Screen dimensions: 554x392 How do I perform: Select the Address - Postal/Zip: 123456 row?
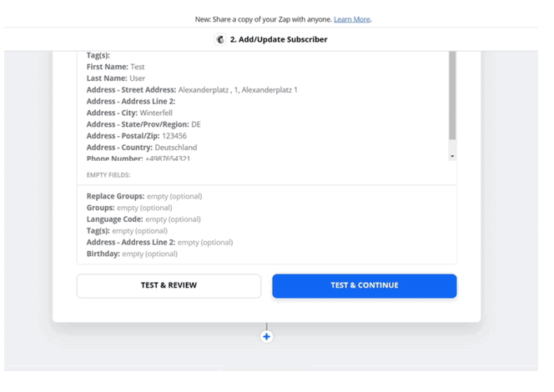click(x=137, y=136)
